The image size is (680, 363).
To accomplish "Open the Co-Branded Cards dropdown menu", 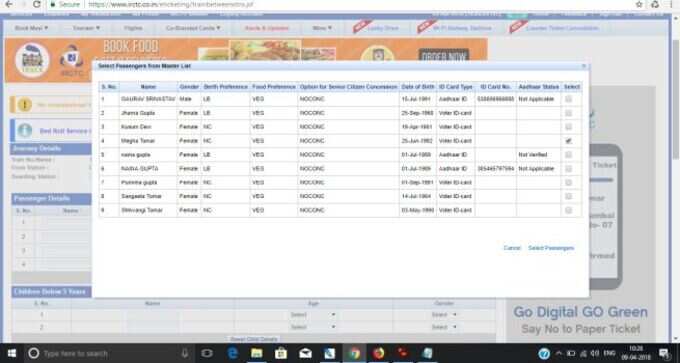I will (193, 28).
